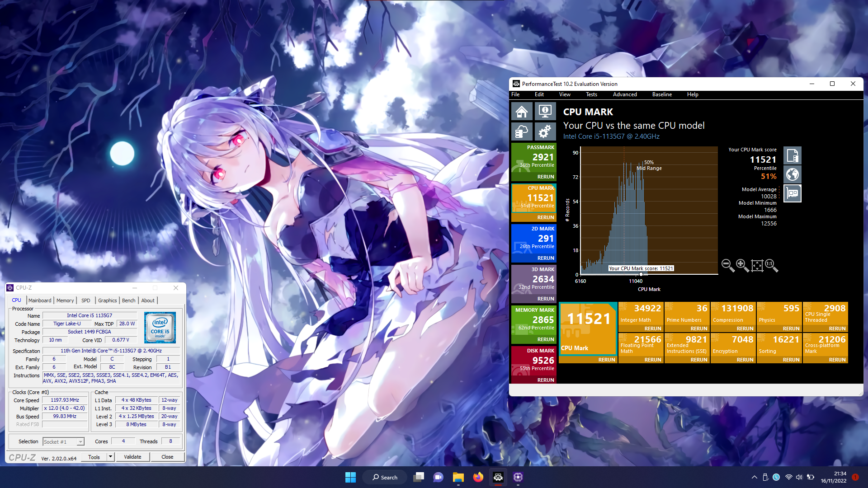
Task: Open Windows Start menu
Action: (350, 477)
